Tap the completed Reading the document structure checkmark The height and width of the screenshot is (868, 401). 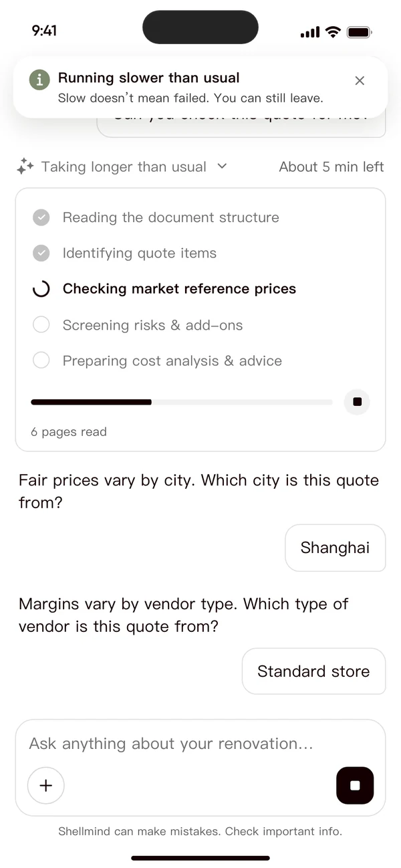pos(41,217)
